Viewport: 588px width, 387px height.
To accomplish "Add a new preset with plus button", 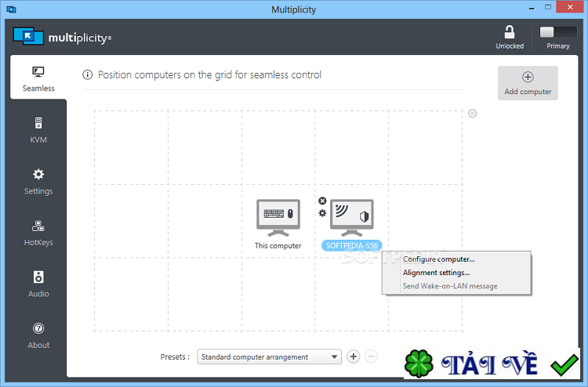I will (354, 356).
